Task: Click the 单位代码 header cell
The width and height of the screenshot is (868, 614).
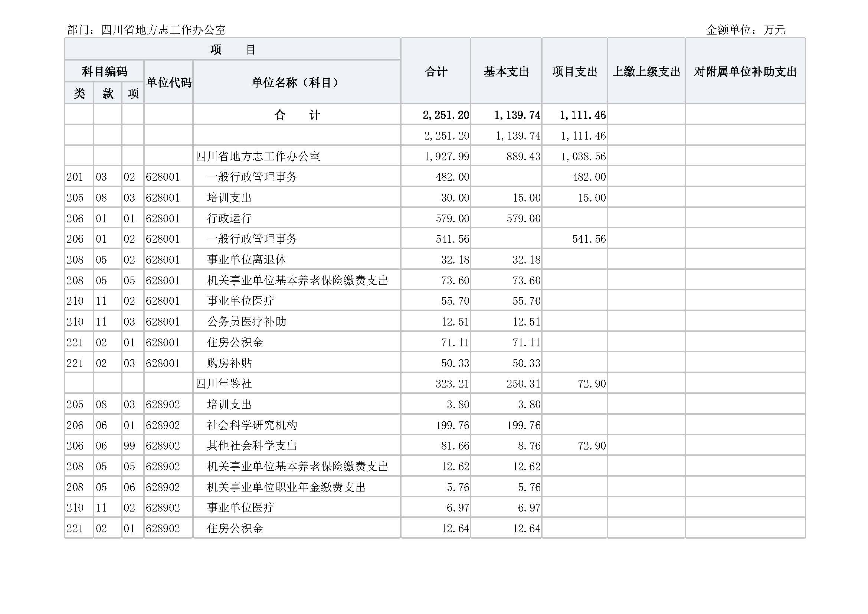Action: [x=168, y=82]
